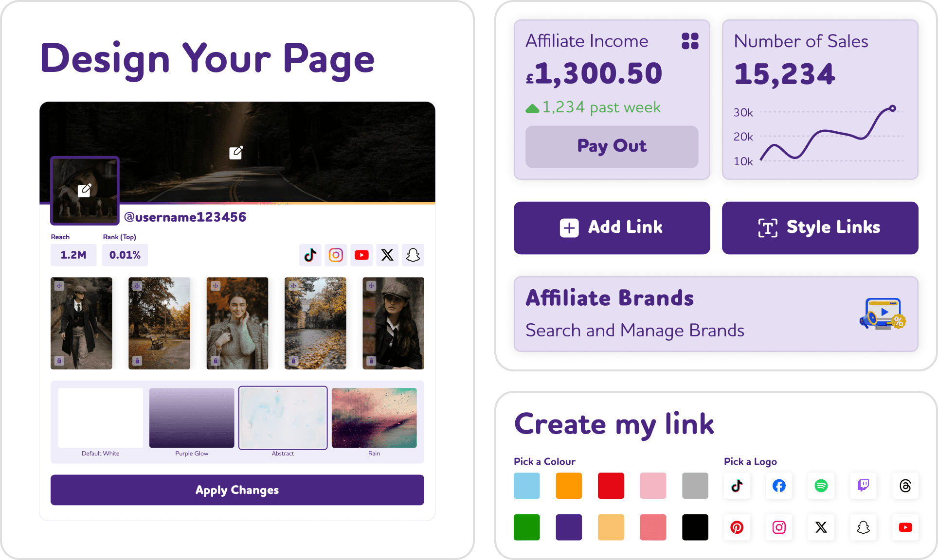Click the Add Link button
The height and width of the screenshot is (560, 938).
(x=612, y=227)
